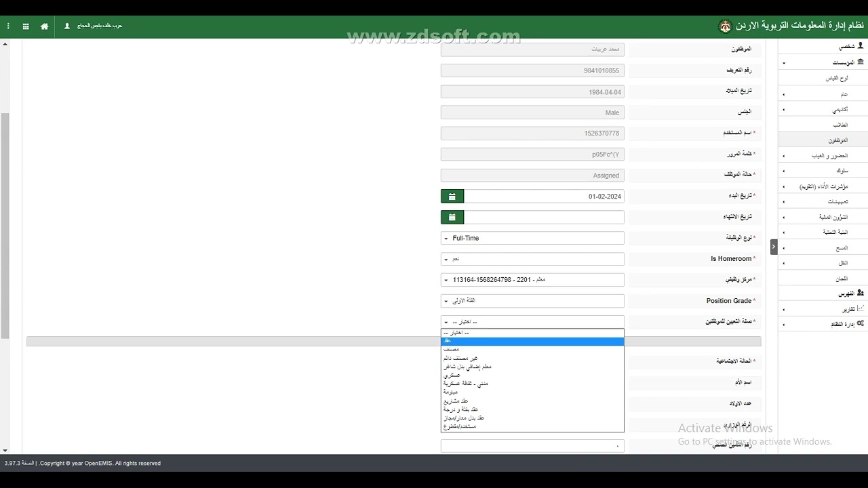This screenshot has height=488, width=868.
Task: Click the Jordan ministry logo in header
Action: click(x=725, y=26)
